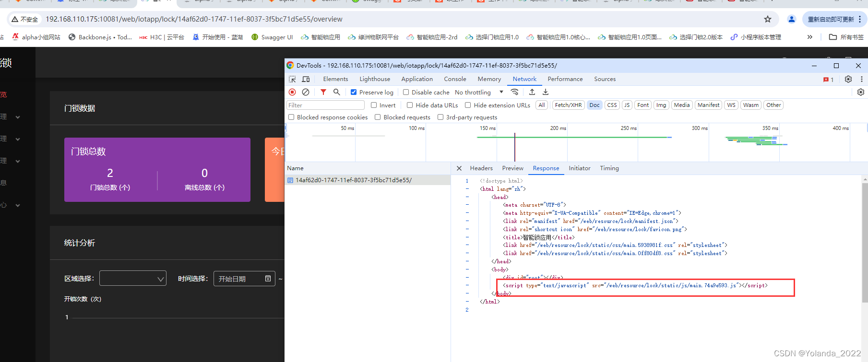This screenshot has width=868, height=362.
Task: Open the 所有书签 folder
Action: click(x=846, y=37)
